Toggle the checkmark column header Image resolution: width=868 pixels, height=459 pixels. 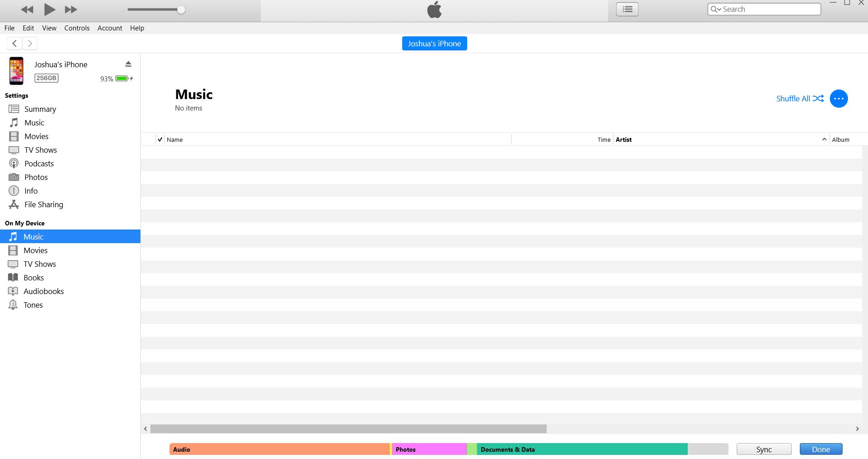click(160, 140)
